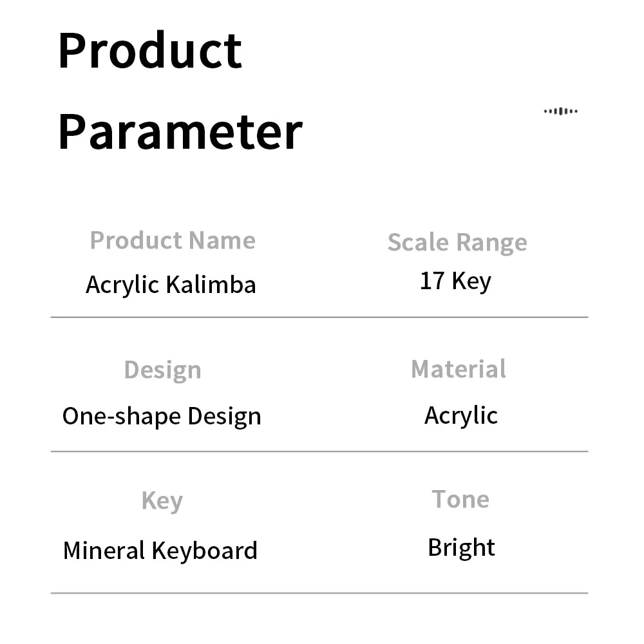Click the word Kalimba in product name

[x=211, y=284]
